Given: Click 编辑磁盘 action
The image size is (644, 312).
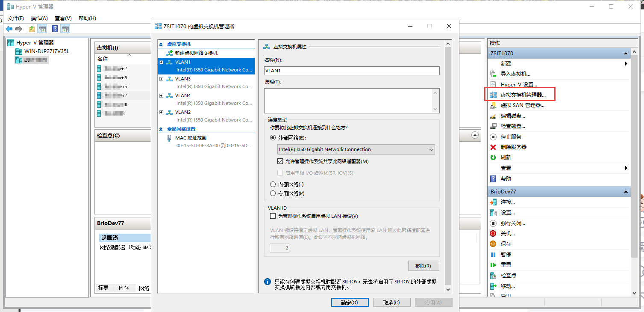Looking at the screenshot, I should (x=513, y=116).
